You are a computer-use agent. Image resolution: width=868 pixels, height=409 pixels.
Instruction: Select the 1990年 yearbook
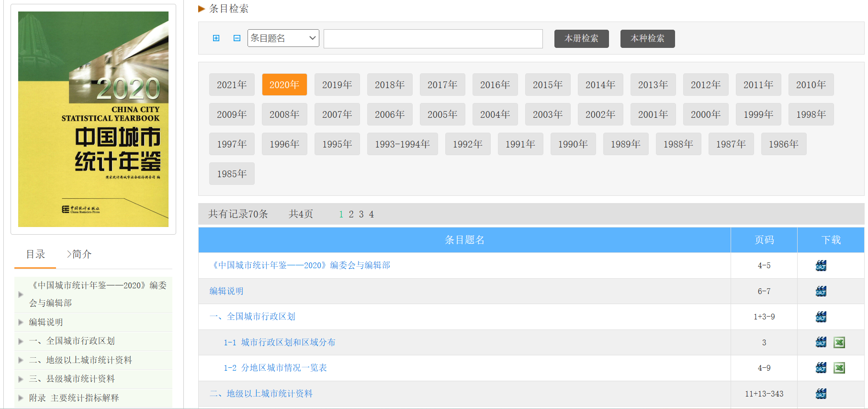coord(573,144)
